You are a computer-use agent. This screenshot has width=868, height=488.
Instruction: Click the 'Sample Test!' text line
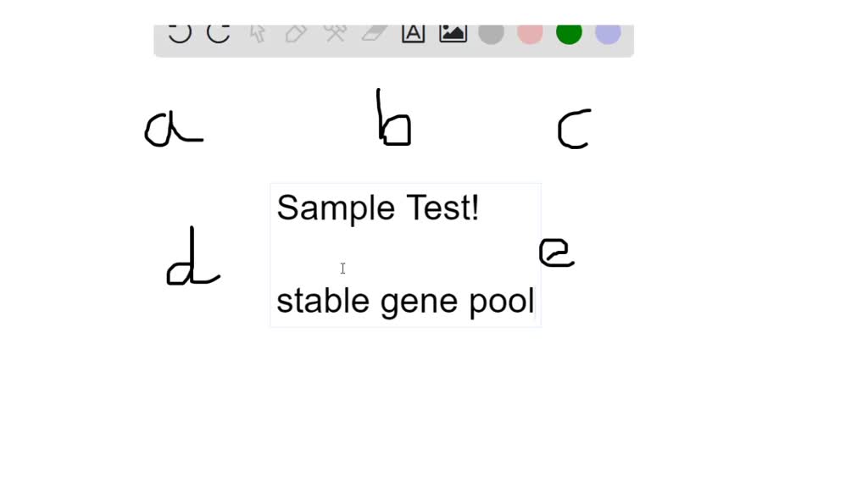[x=378, y=208]
